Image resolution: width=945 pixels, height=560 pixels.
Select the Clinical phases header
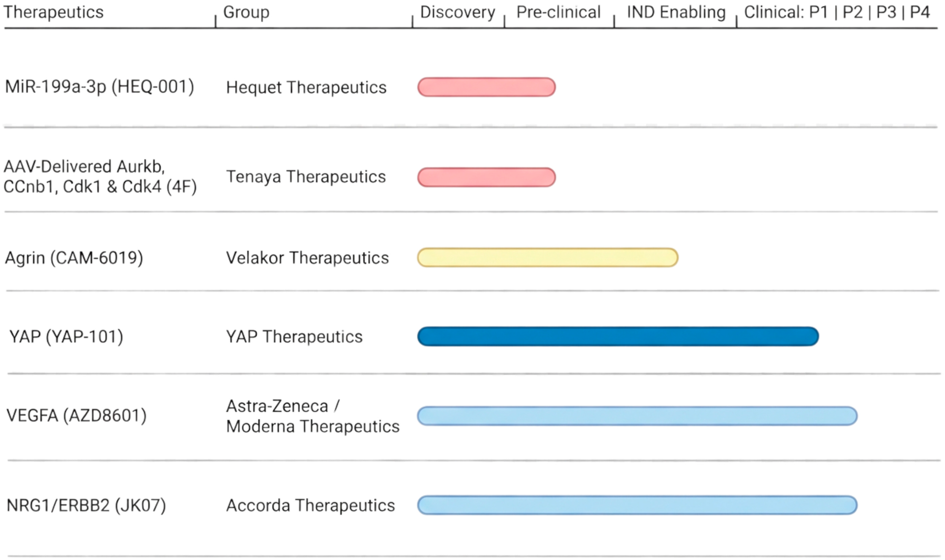[836, 12]
